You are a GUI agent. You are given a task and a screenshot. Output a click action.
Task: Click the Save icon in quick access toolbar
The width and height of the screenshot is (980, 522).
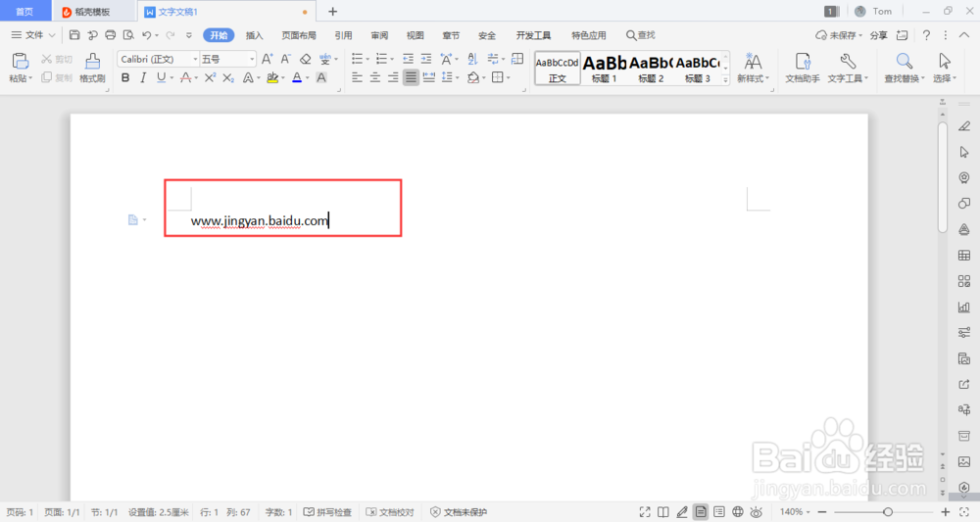(74, 35)
